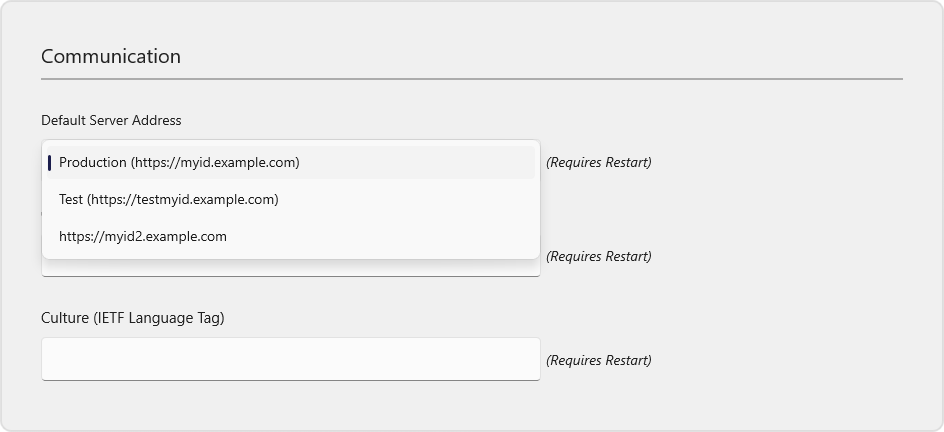Screen dimensions: 944x432
Task: Click the Culture (IETF Language Tag) label
Action: 132,318
